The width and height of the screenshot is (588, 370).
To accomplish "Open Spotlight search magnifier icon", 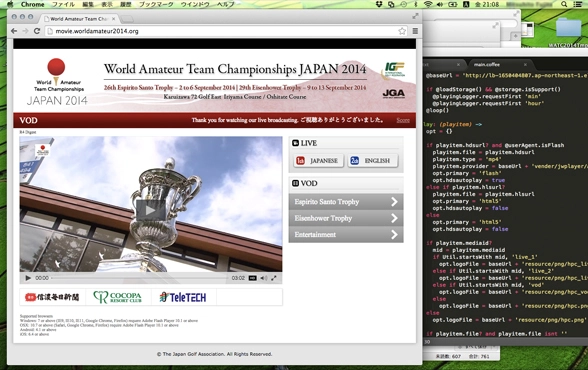I will pos(564,4).
